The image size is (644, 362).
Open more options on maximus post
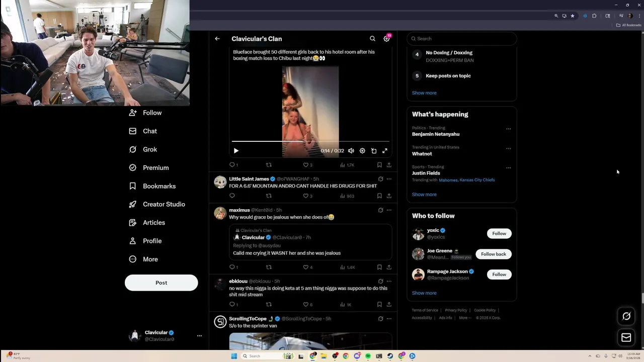[389, 210]
